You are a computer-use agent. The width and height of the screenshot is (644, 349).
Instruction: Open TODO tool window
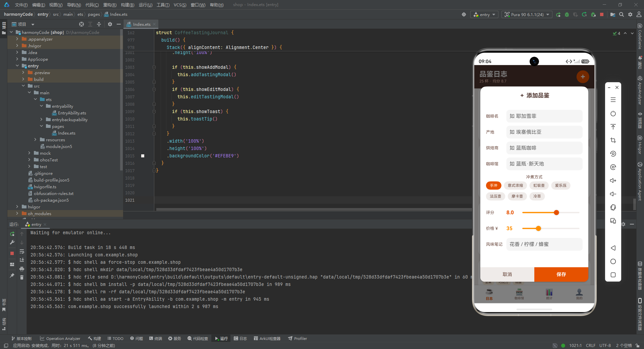click(x=115, y=338)
